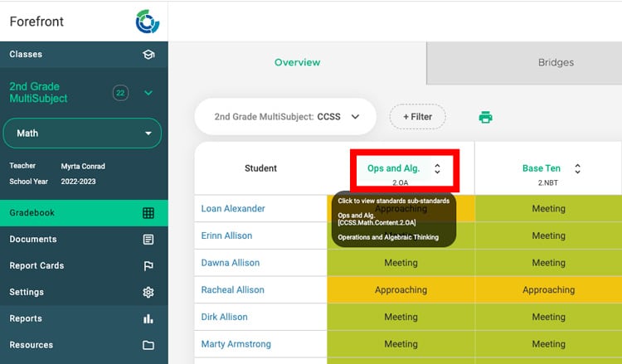Click the Base Ten column header

point(541,168)
